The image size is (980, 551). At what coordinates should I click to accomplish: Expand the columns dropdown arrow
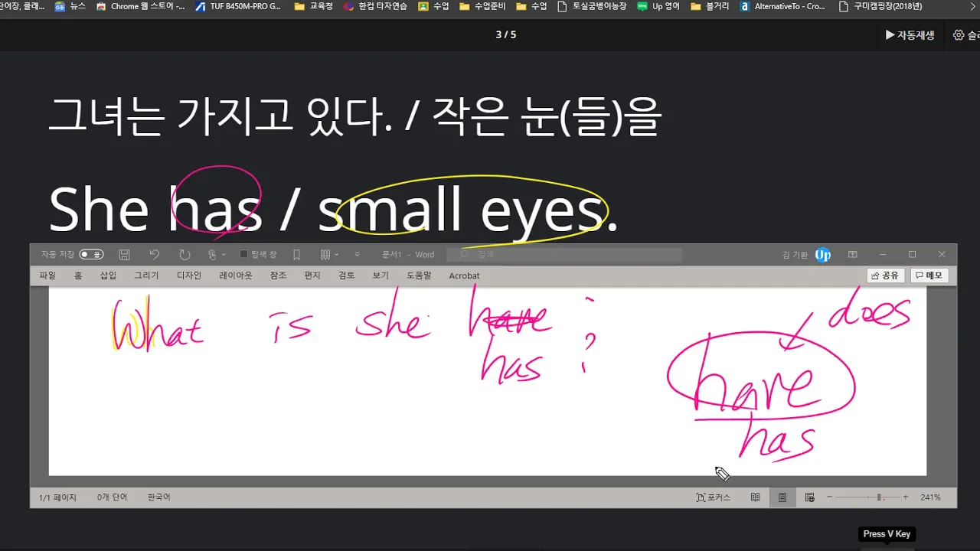click(x=336, y=255)
